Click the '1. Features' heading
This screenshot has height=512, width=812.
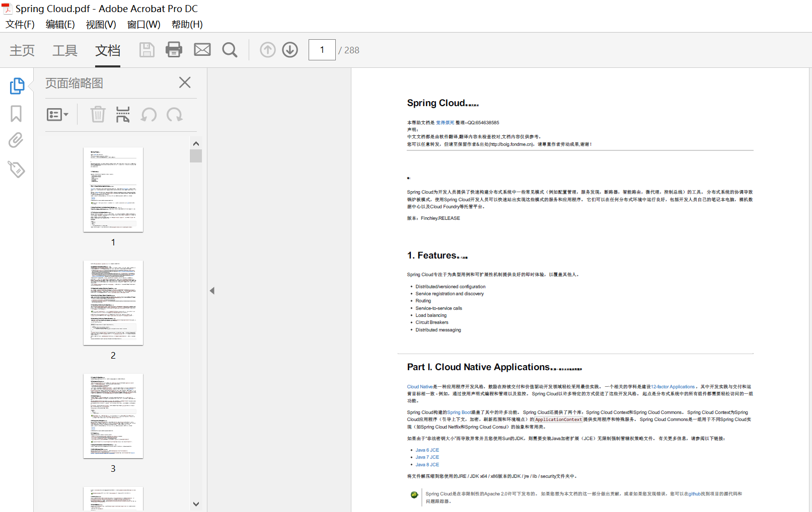[x=432, y=255]
